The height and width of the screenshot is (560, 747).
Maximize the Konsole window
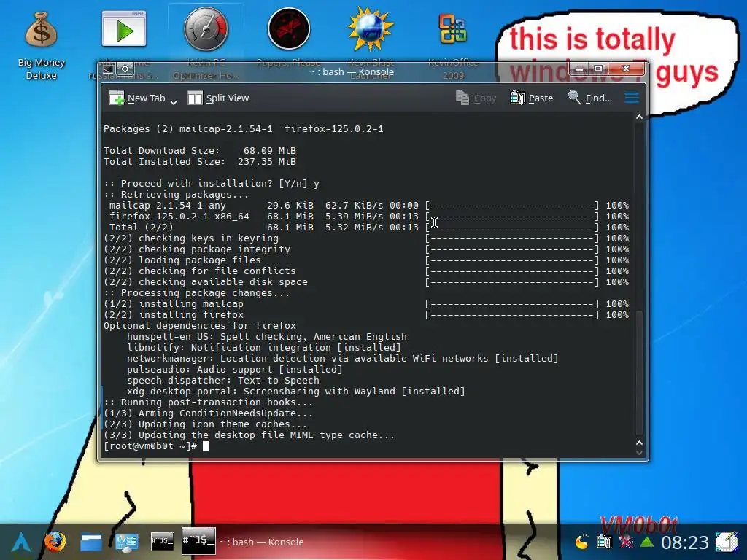[x=598, y=69]
